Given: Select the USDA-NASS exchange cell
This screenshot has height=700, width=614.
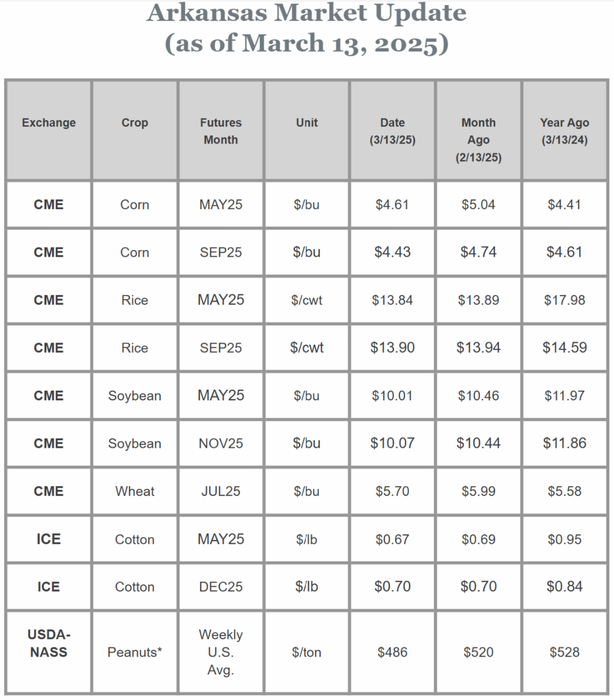Looking at the screenshot, I should click(49, 643).
